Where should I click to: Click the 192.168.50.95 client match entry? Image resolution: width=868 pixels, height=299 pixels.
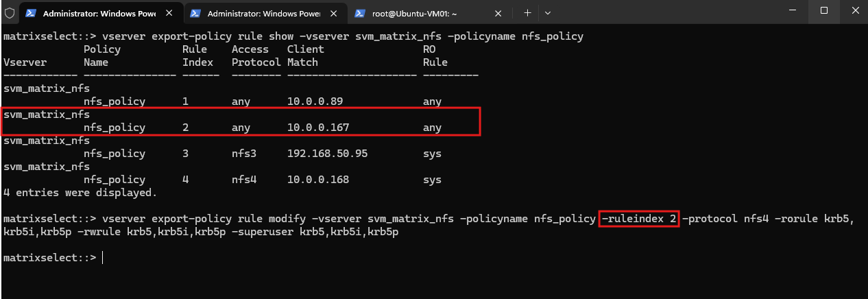coord(327,154)
